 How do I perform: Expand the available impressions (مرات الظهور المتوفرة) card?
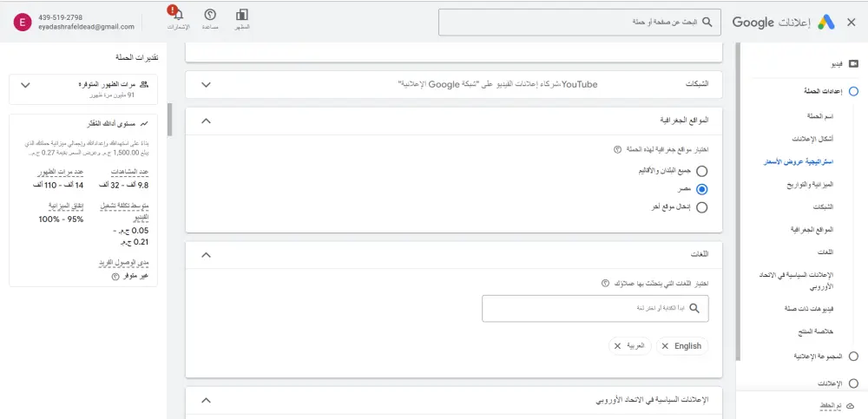pos(24,85)
